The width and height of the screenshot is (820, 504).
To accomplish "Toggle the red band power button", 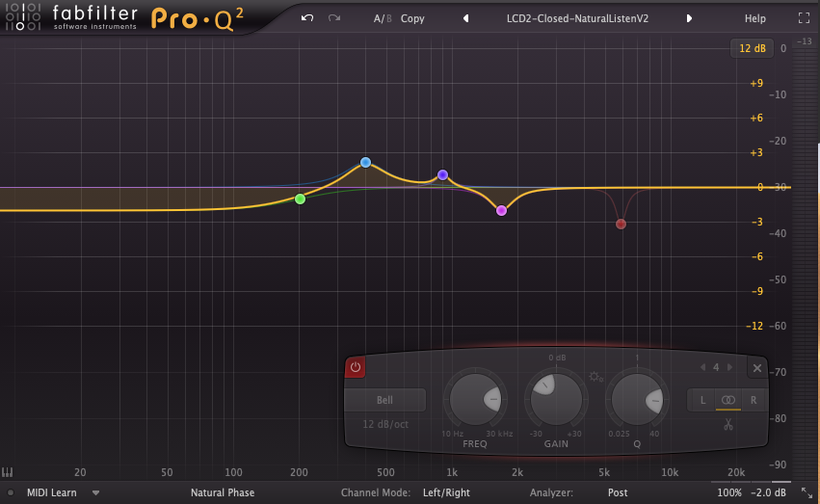I will [356, 367].
